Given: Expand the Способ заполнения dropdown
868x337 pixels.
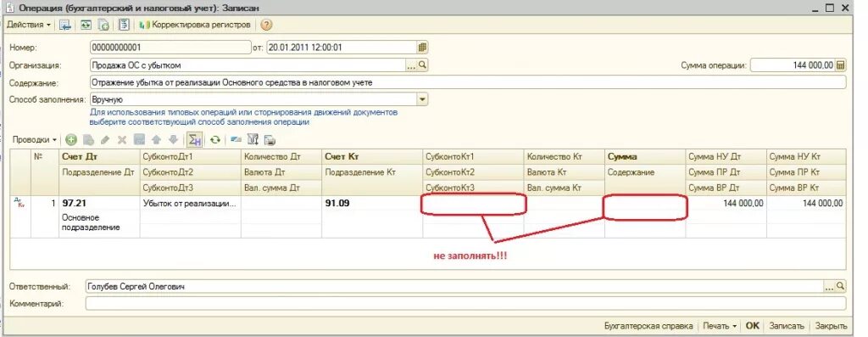Looking at the screenshot, I should (422, 99).
